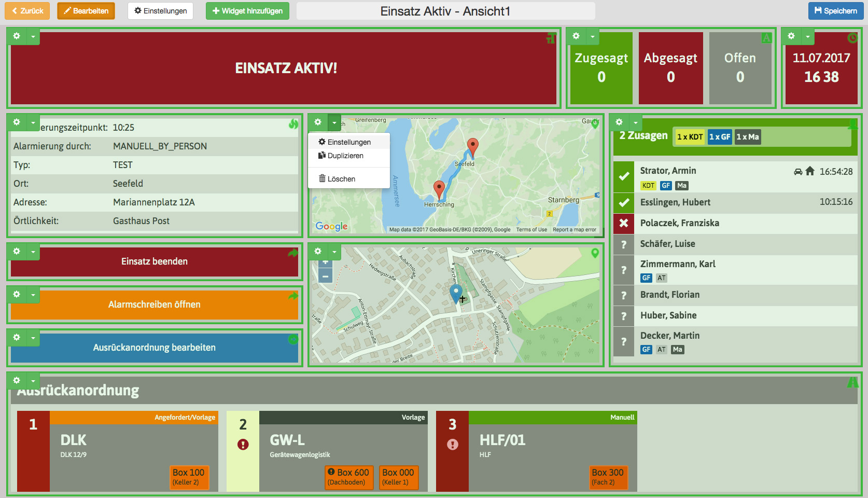This screenshot has width=868, height=498.
Task: Click the blue location pin on street map
Action: click(x=455, y=293)
